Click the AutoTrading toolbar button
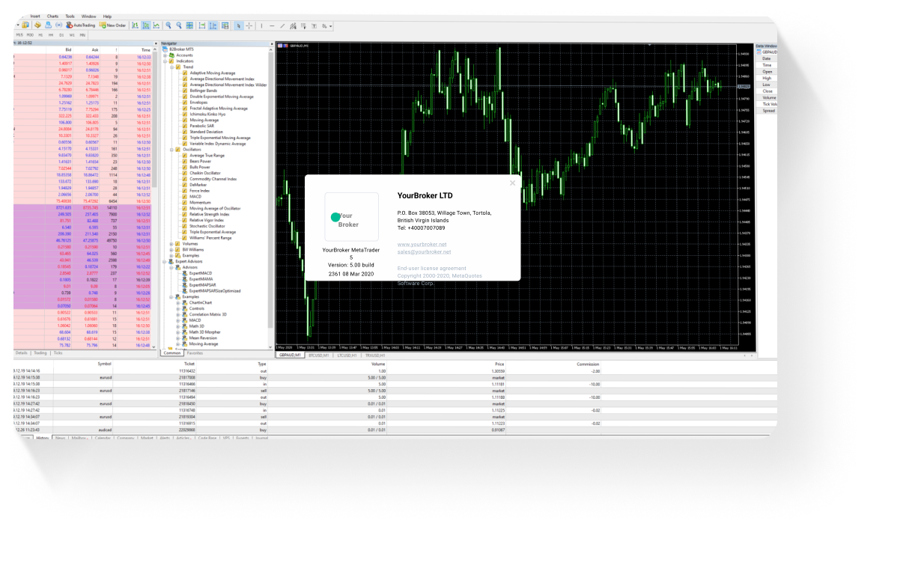 coord(81,25)
